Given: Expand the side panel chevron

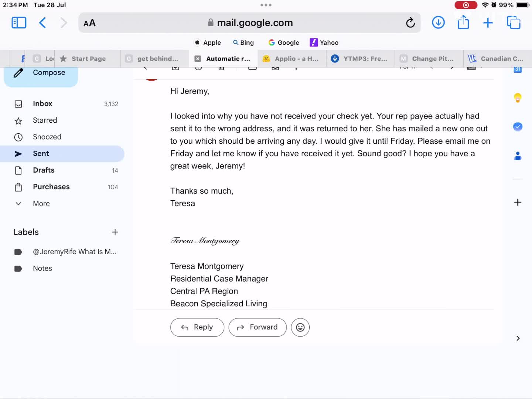Looking at the screenshot, I should 518,338.
